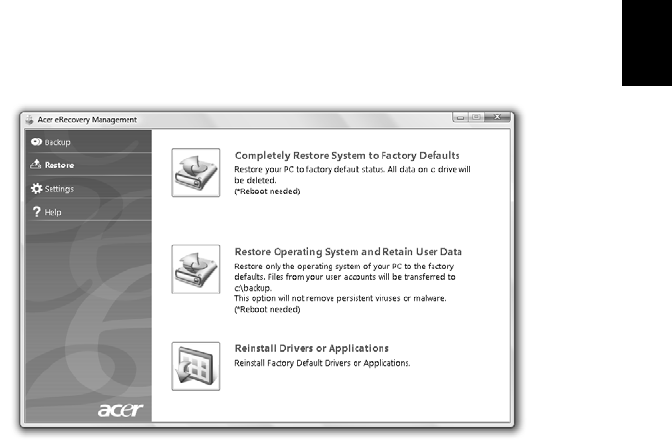
Task: Minimize the eRecovery Management window
Action: click(x=460, y=117)
